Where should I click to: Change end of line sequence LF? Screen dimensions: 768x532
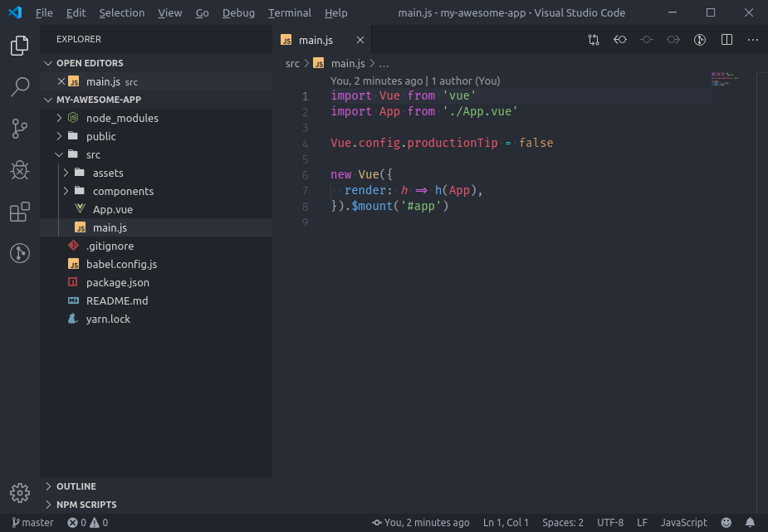pos(642,523)
